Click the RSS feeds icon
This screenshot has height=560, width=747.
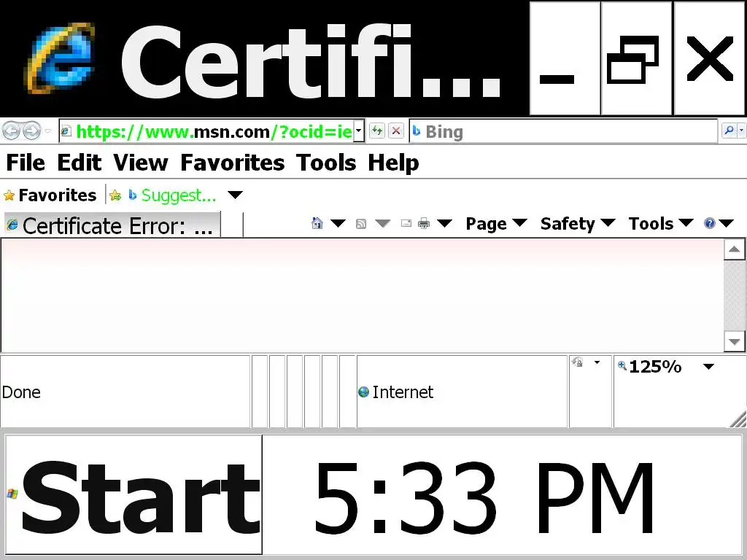pyautogui.click(x=361, y=223)
